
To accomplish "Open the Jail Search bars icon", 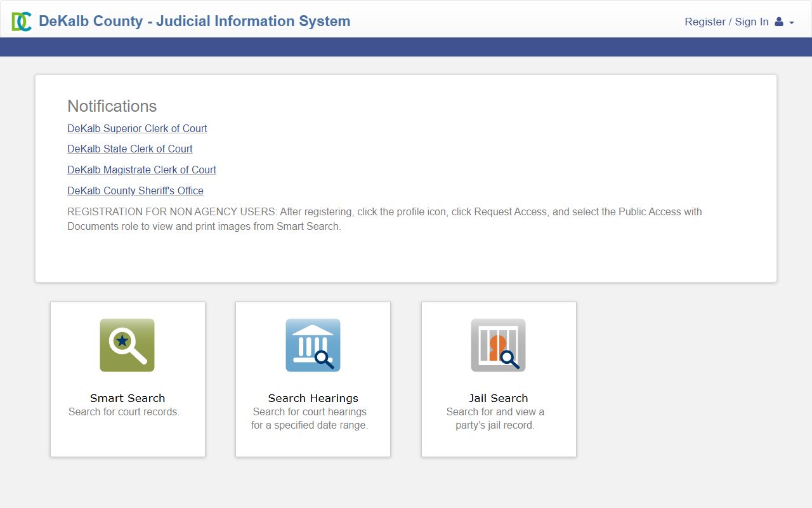I will [498, 345].
